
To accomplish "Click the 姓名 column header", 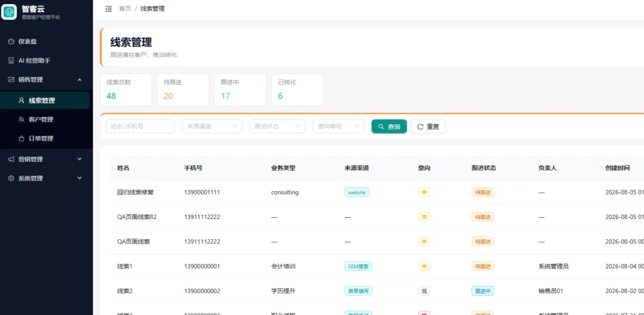I will (x=123, y=168).
